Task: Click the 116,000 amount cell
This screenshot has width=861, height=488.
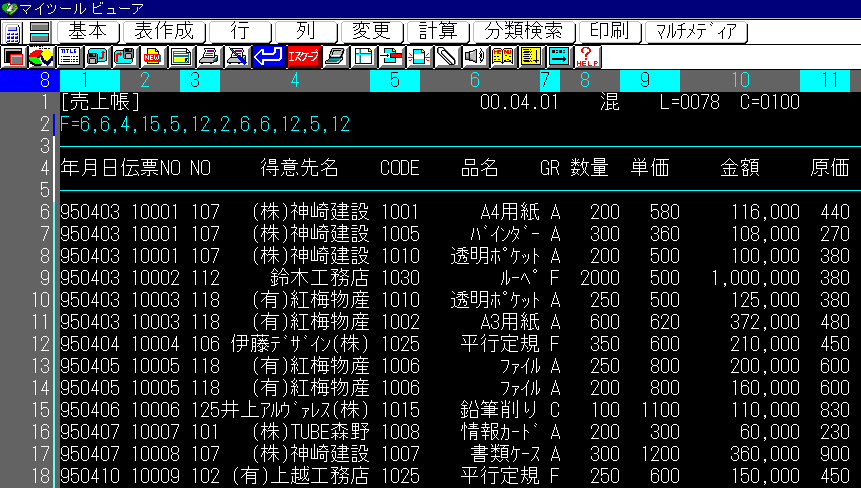Action: coord(765,212)
